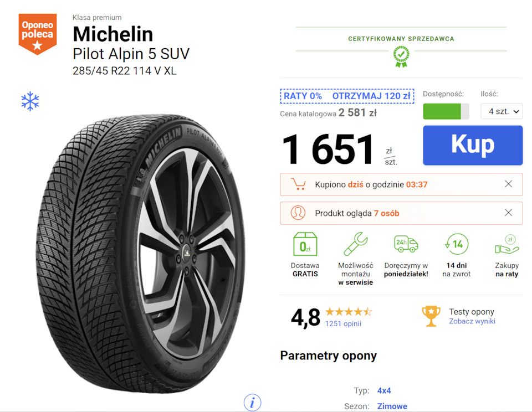Close the 'Produkt ogląda 7 osób' notice
Viewport: 532px width, 412px height.
[x=508, y=213]
